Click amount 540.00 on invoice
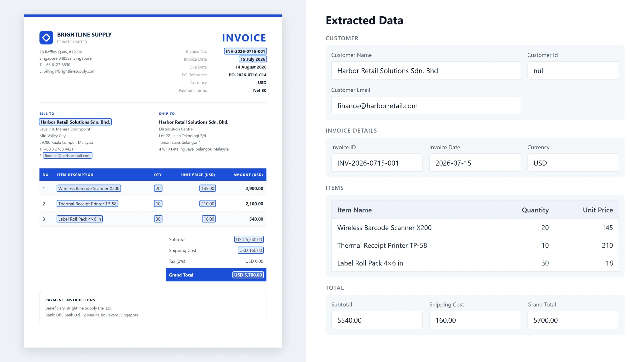 coord(256,219)
